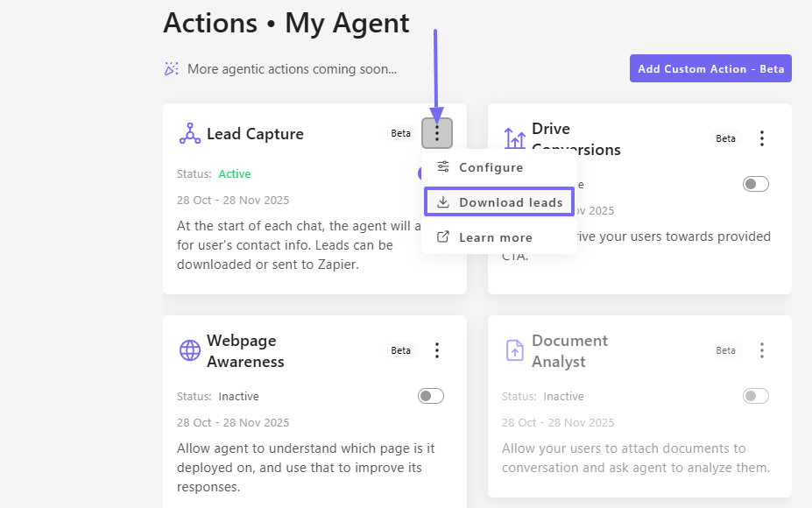Open the Drive Conversions three-dot menu
Image resolution: width=812 pixels, height=508 pixels.
click(x=761, y=138)
